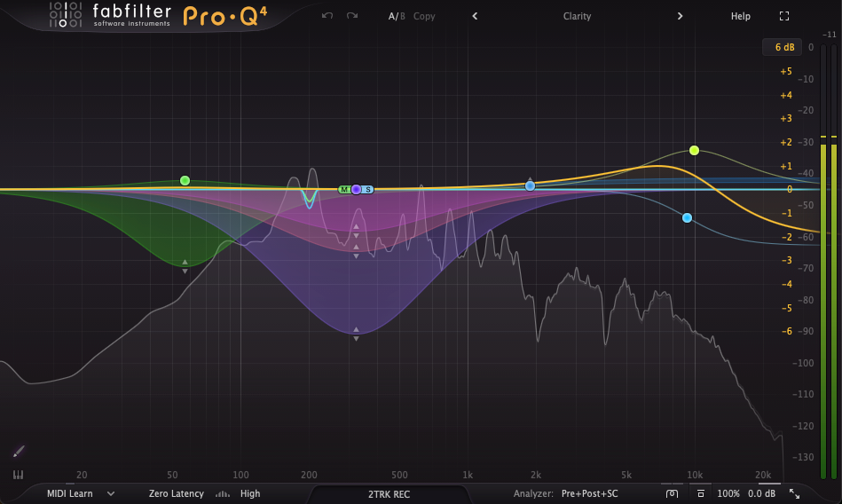The width and height of the screenshot is (842, 504).
Task: Click the Copy button next to A/B
Action: coord(424,16)
